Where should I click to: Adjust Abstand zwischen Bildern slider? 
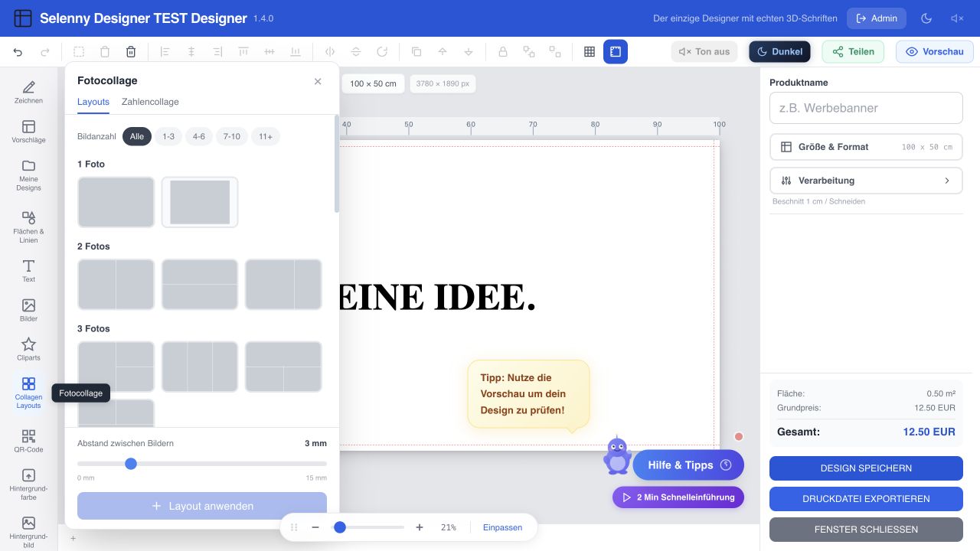[x=202, y=464]
